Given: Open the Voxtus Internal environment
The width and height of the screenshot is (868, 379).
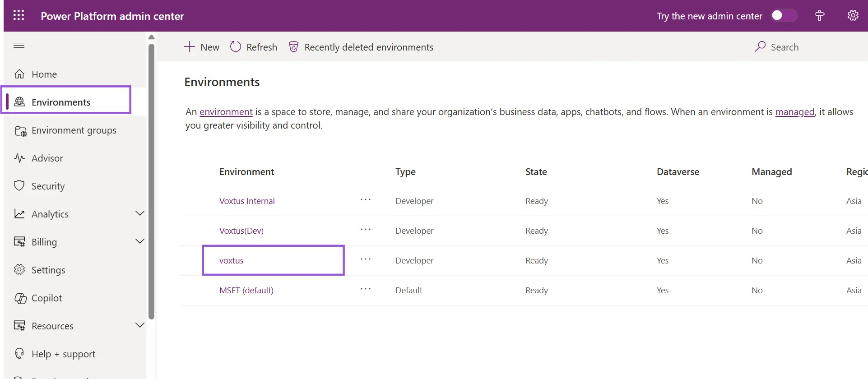Looking at the screenshot, I should [247, 201].
